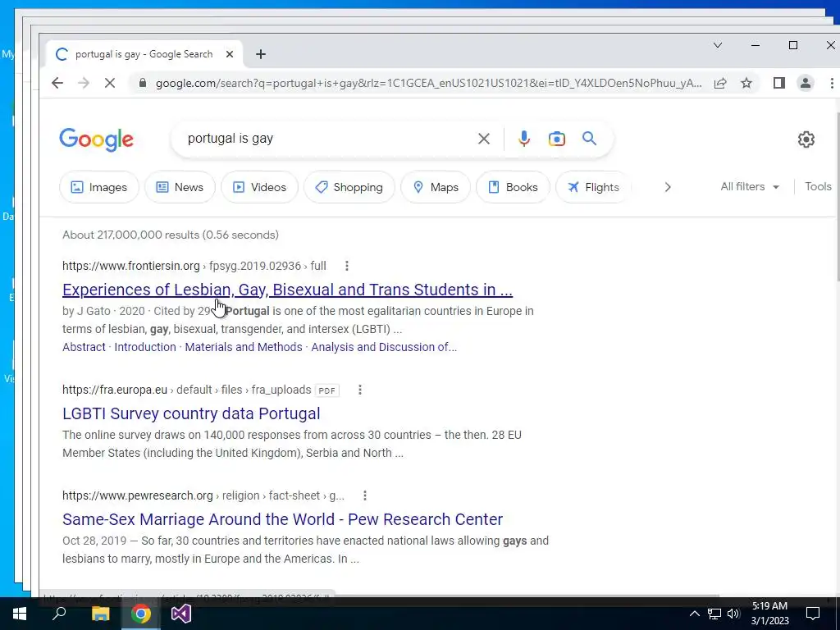Clear the search box with the X icon

coord(484,139)
